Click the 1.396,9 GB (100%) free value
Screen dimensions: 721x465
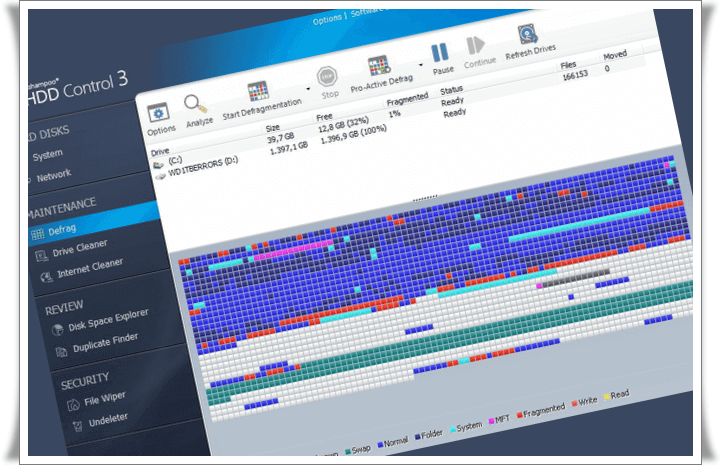tap(353, 133)
